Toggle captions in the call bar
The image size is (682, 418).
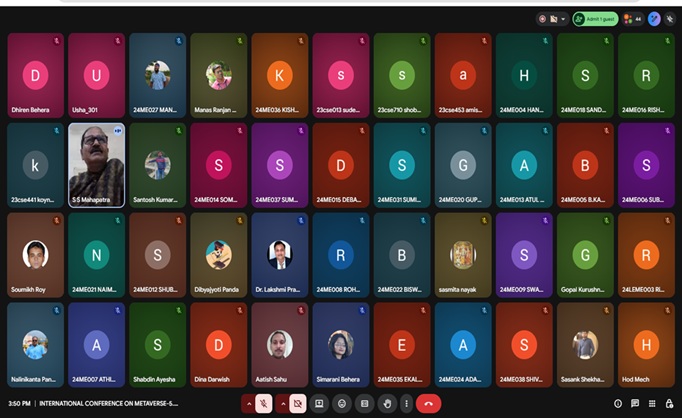pyautogui.click(x=364, y=403)
